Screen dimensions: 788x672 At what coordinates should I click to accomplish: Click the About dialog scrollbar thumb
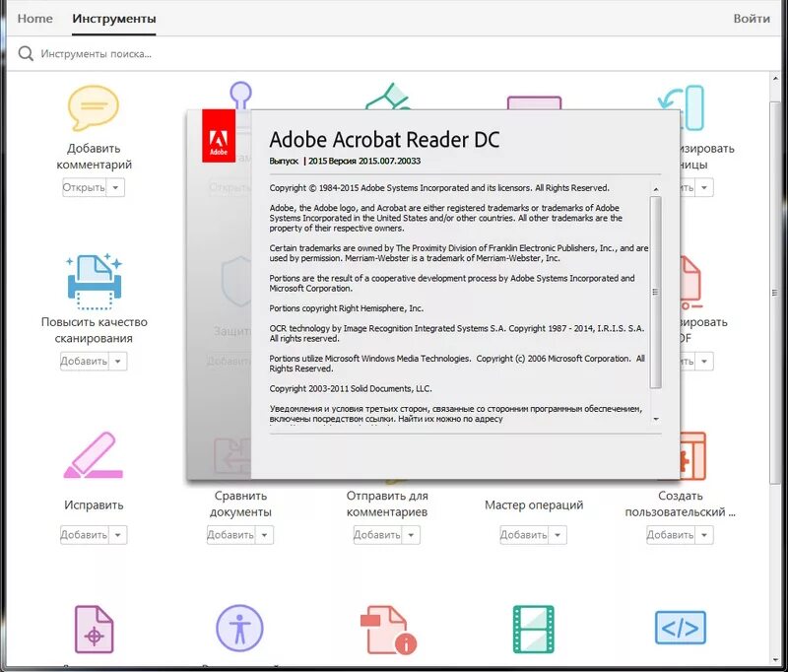click(x=655, y=292)
